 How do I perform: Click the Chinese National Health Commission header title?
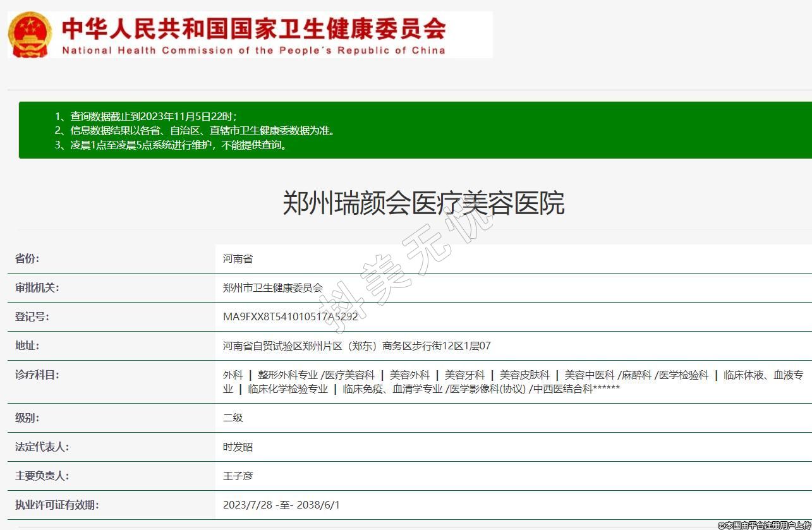click(253, 28)
